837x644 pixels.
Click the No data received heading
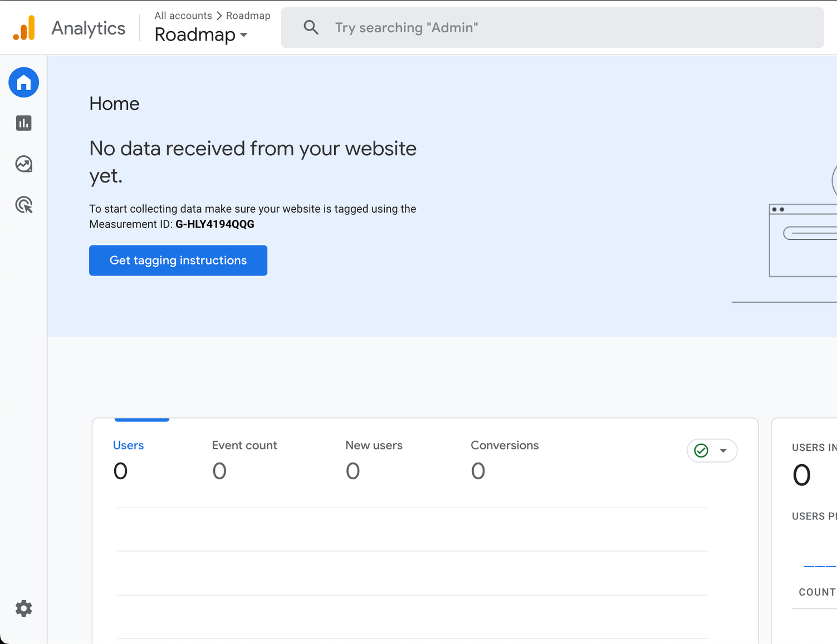point(253,162)
